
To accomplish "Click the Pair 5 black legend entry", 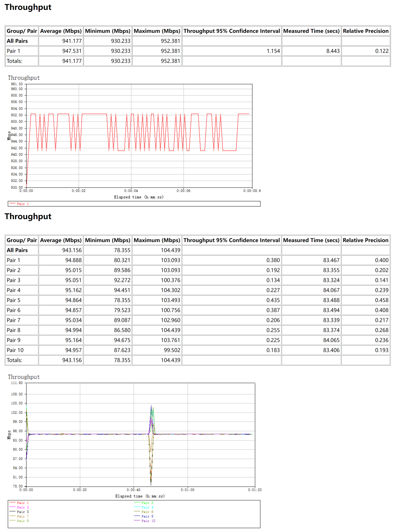I will click(x=22, y=512).
